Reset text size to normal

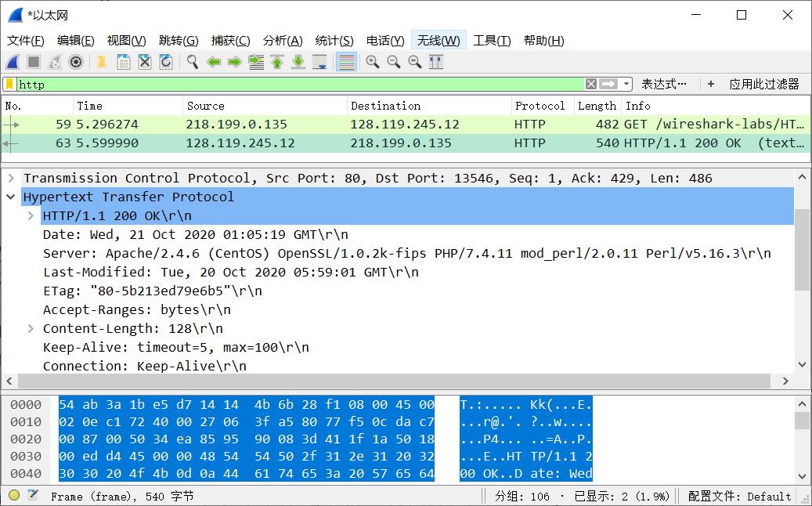(x=415, y=62)
